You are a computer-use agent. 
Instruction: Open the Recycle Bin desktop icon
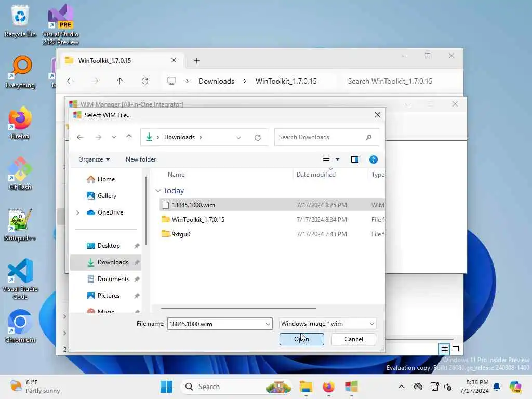pyautogui.click(x=20, y=20)
